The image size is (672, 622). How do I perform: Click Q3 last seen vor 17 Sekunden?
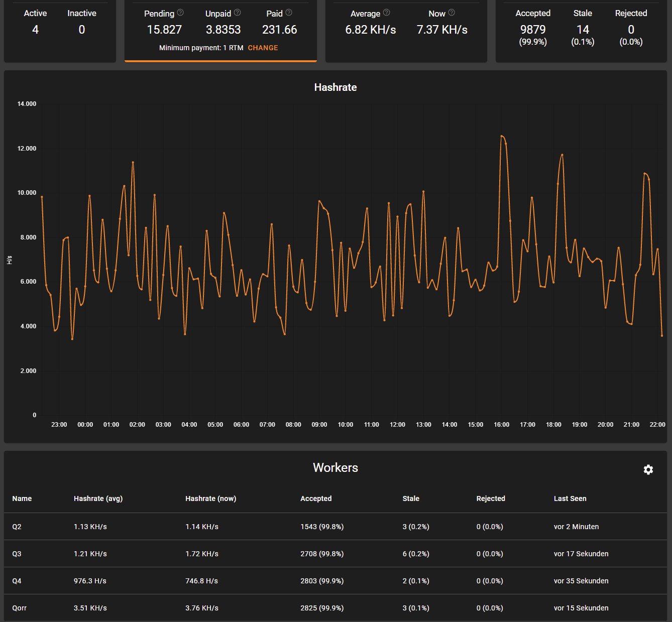point(581,554)
